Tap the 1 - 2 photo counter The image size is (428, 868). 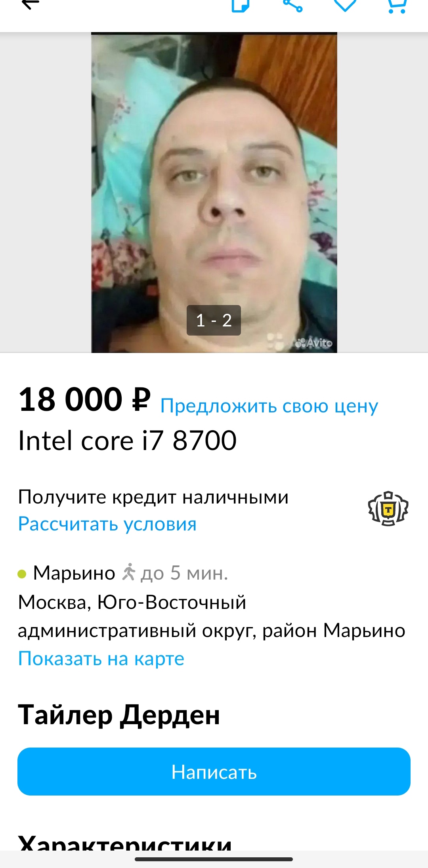click(214, 320)
